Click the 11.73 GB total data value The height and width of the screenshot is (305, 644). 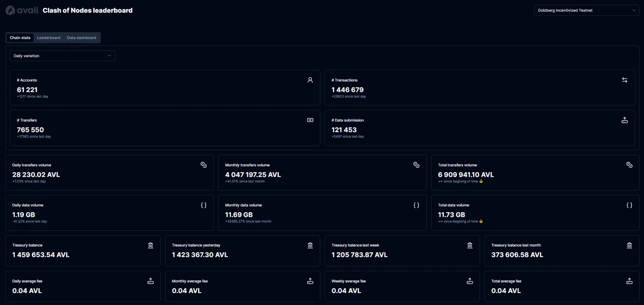pos(452,215)
